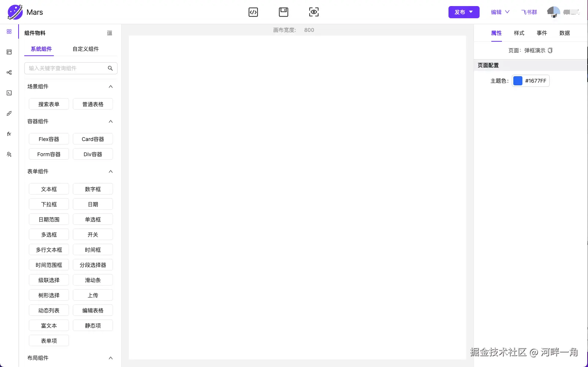
Task: Click the 开关 component
Action: [93, 234]
